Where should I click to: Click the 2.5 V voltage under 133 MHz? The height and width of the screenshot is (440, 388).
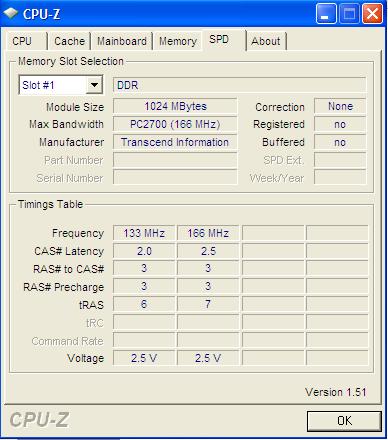[144, 358]
